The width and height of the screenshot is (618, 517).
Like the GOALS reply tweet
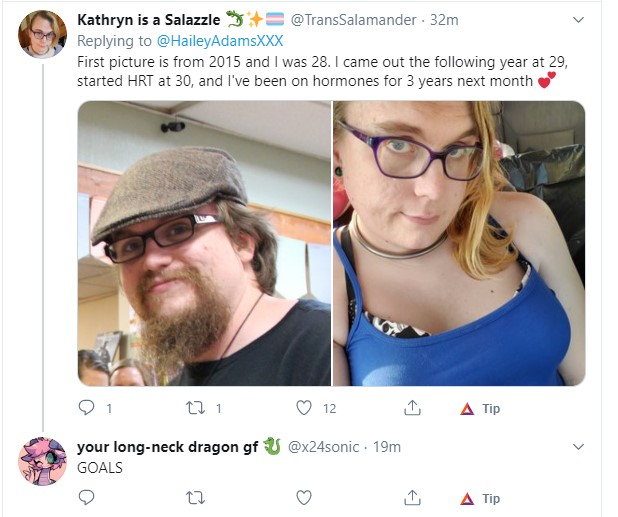click(x=303, y=498)
